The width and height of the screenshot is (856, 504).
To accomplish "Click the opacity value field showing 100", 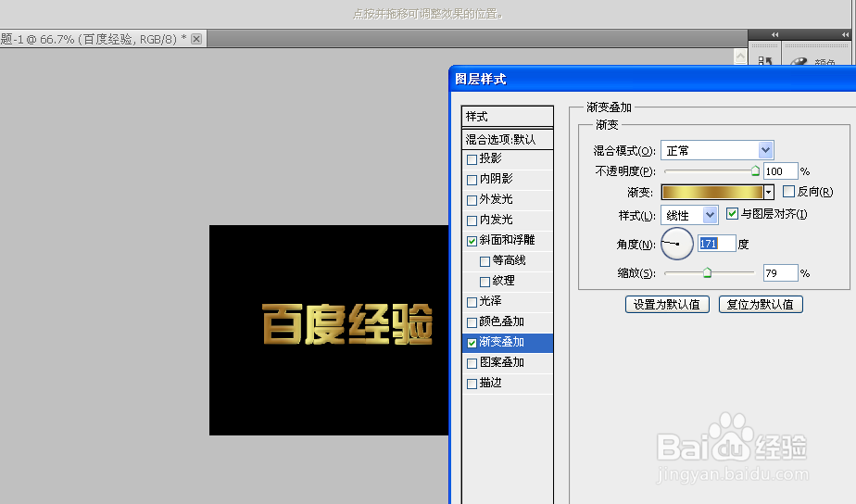I will 780,171.
